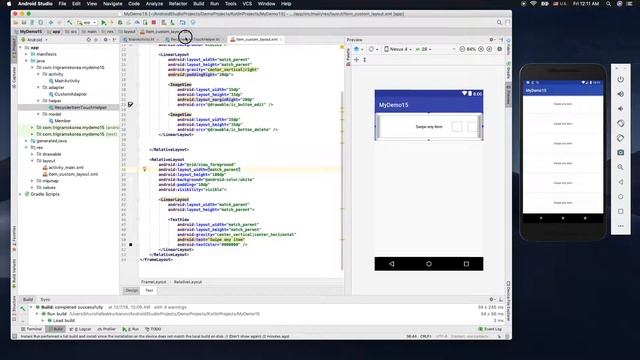Click emulator back triangle button
The height and width of the screenshot is (360, 640).
tap(620, 182)
